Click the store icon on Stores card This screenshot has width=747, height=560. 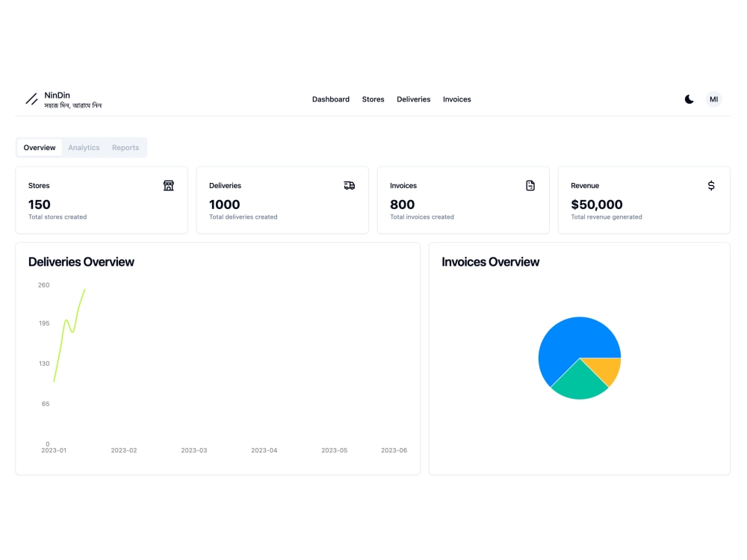169,185
